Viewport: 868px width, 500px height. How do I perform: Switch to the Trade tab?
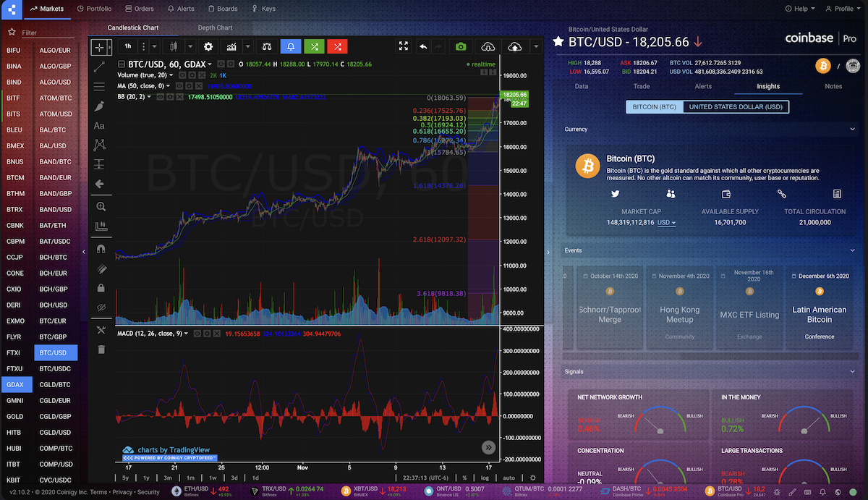coord(642,86)
